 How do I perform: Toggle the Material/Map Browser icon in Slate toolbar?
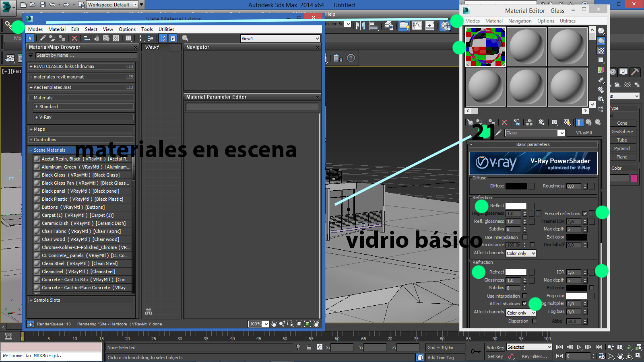click(163, 38)
